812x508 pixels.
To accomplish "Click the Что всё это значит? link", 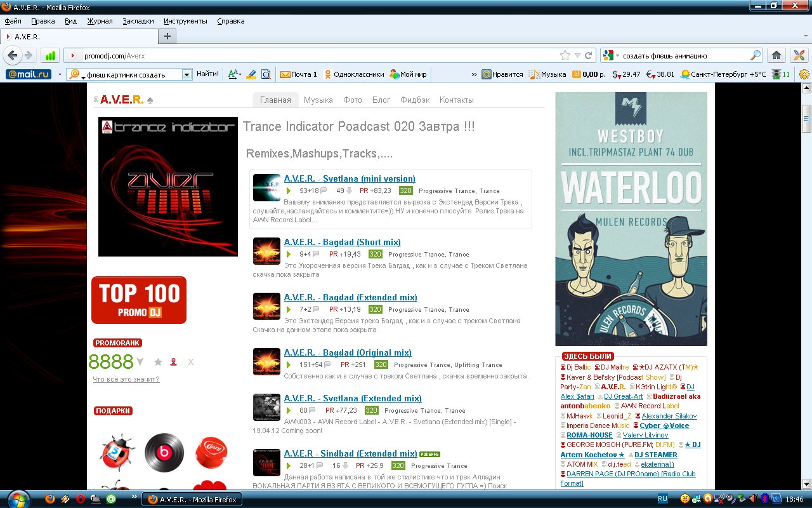I will point(126,379).
